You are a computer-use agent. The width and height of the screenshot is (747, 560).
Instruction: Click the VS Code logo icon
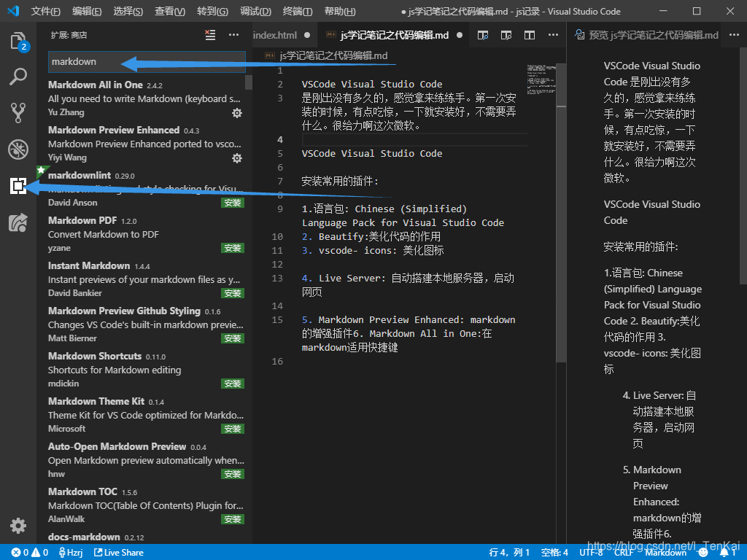[13, 11]
